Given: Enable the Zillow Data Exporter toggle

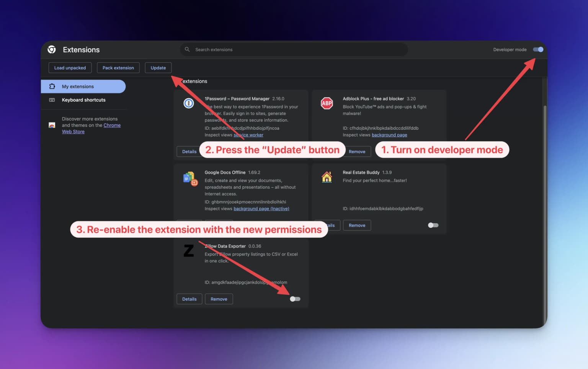Looking at the screenshot, I should click(295, 299).
